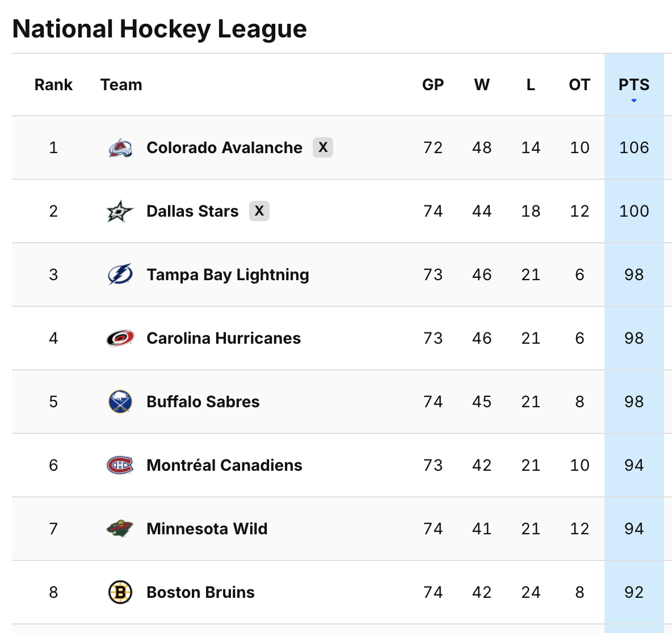
Task: Open the Montréal Canadiens logo
Action: tap(120, 466)
